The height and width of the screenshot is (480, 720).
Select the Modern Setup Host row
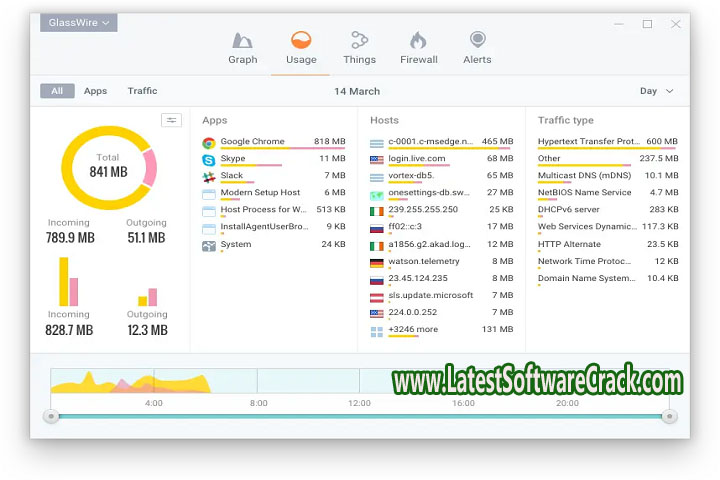pyautogui.click(x=274, y=194)
